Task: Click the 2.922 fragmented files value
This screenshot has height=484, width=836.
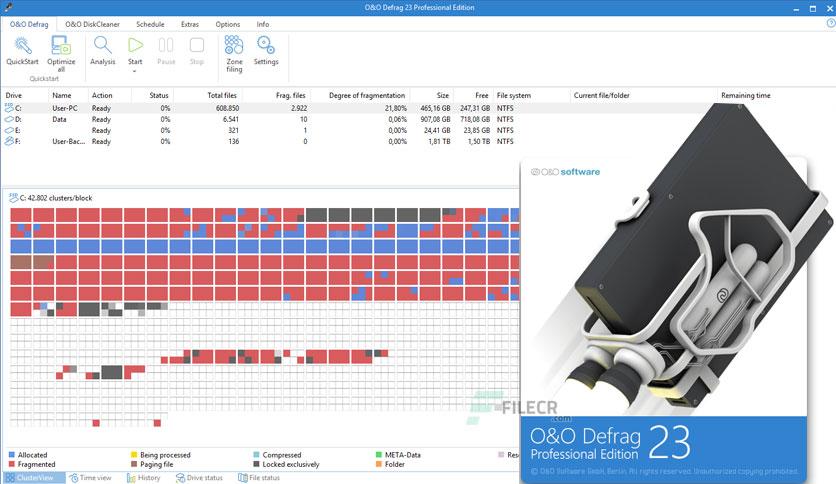Action: tap(299, 108)
